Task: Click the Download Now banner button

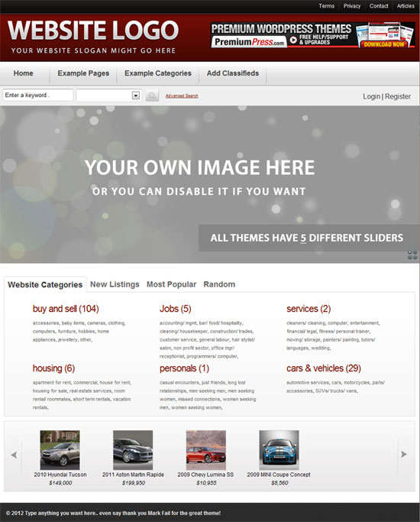Action: point(384,44)
